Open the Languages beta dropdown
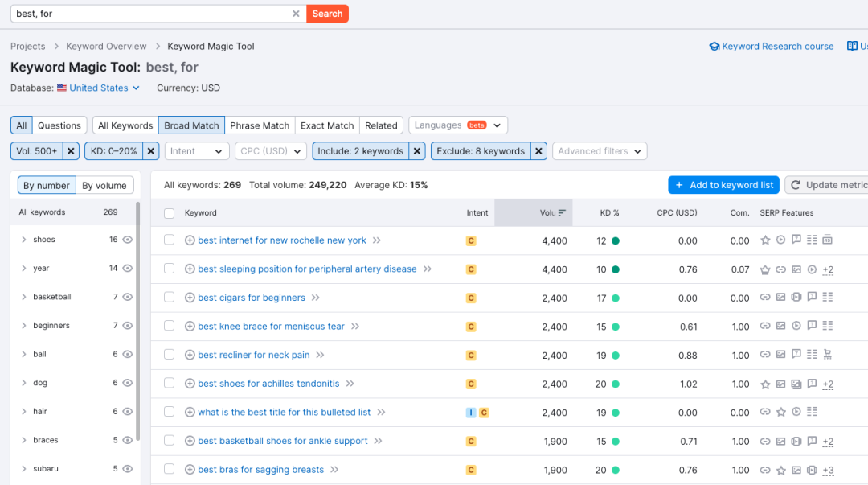The image size is (868, 485). (458, 125)
